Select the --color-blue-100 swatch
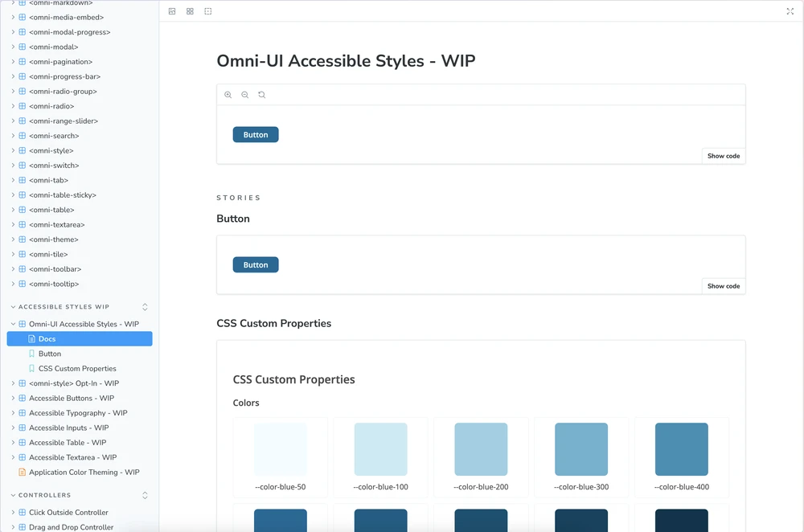The image size is (804, 532). pos(380,449)
